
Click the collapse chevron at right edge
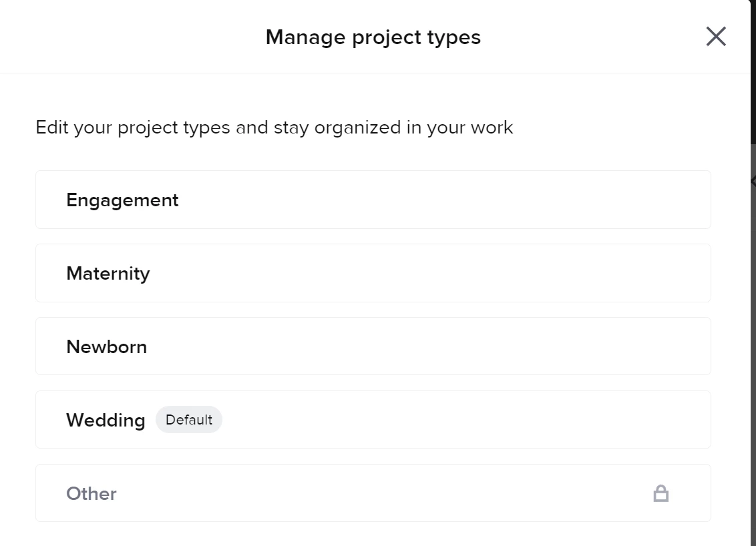point(753,181)
